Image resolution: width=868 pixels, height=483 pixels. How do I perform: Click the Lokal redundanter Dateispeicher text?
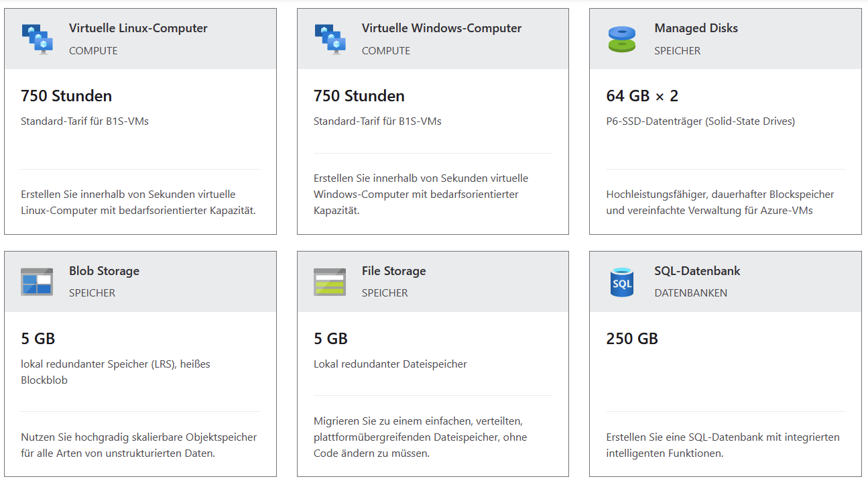coord(390,364)
